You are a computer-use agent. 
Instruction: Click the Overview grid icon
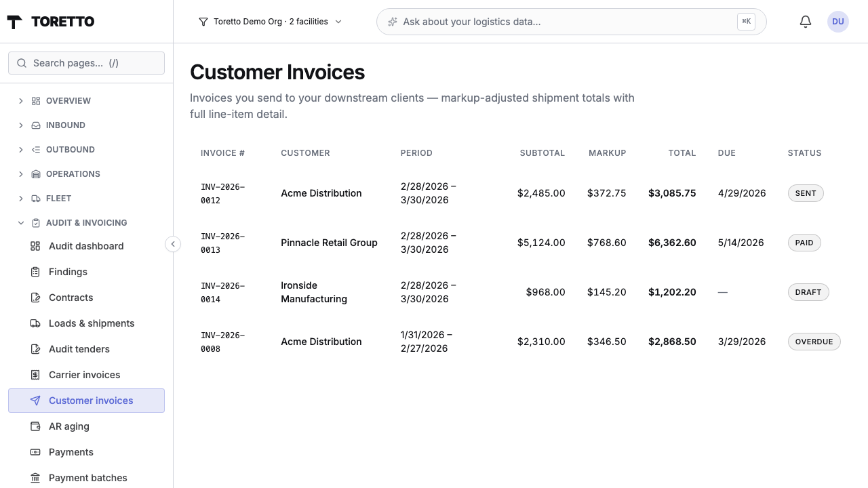(x=36, y=101)
